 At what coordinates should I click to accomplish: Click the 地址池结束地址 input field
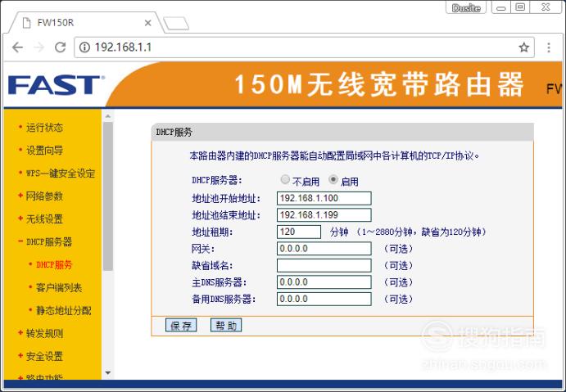point(324,215)
